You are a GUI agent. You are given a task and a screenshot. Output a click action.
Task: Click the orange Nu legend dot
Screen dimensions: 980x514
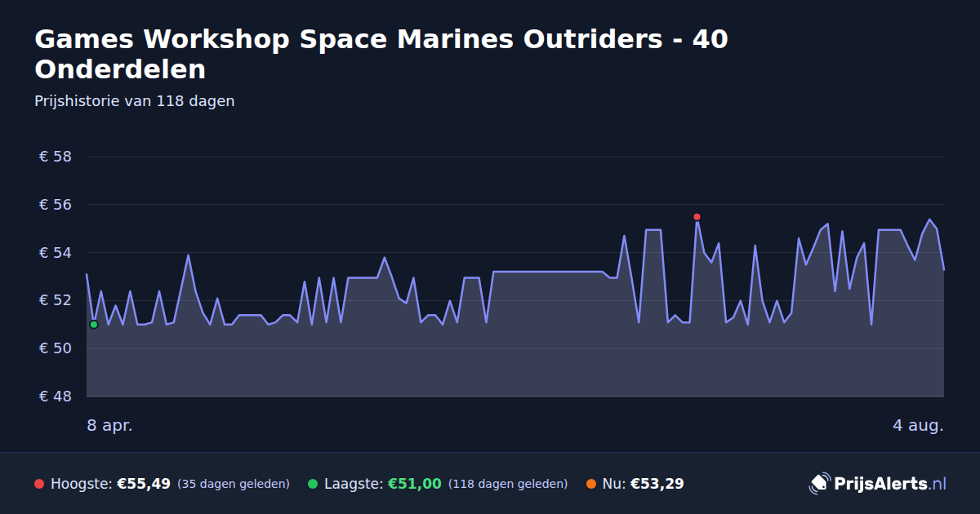(x=590, y=484)
